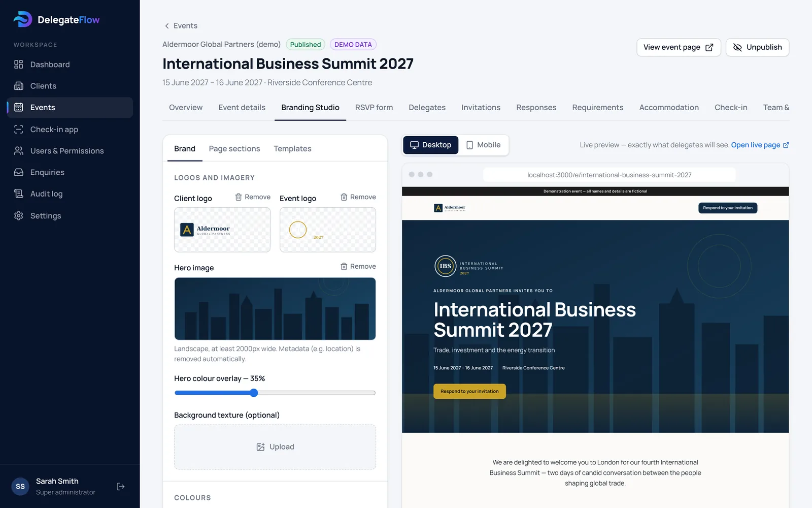Open Users & Permissions
812x508 pixels.
click(x=70, y=151)
